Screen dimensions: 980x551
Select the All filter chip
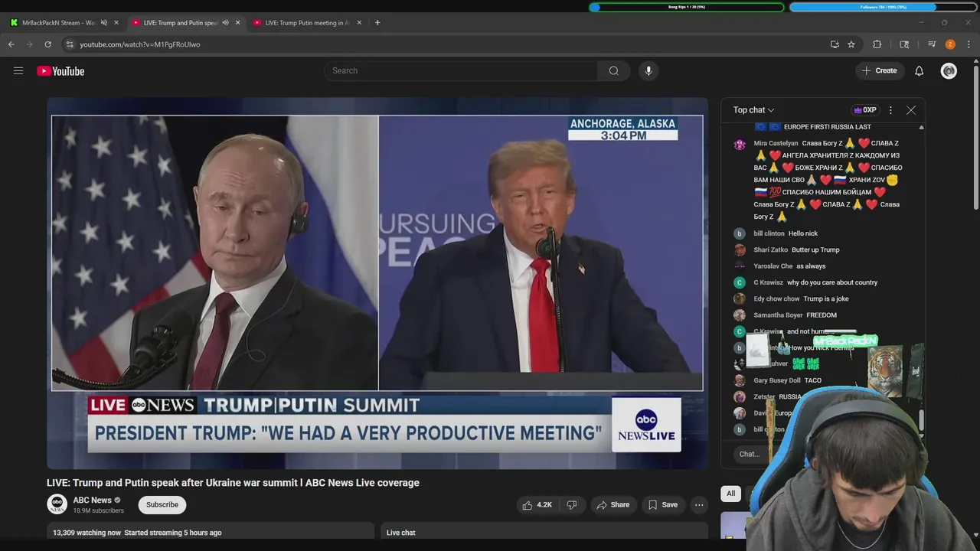pos(731,494)
